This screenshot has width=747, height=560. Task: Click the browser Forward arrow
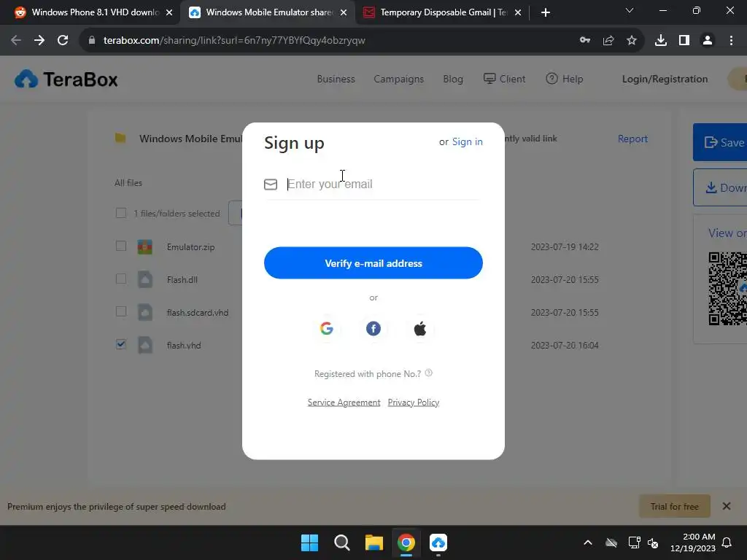[39, 41]
